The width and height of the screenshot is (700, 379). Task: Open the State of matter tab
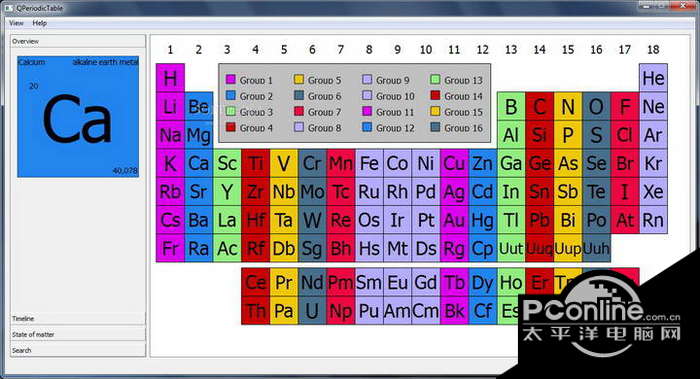[x=78, y=334]
